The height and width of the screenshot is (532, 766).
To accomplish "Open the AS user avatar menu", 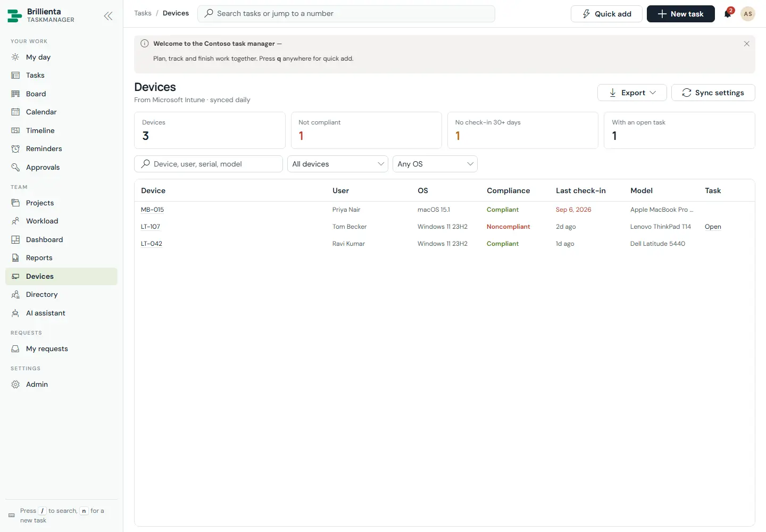I will tap(748, 14).
